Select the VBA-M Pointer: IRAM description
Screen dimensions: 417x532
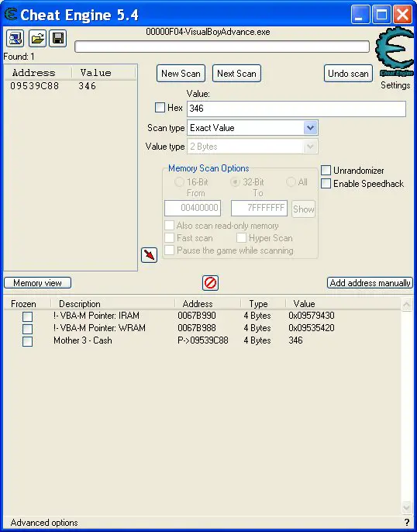[x=96, y=316]
